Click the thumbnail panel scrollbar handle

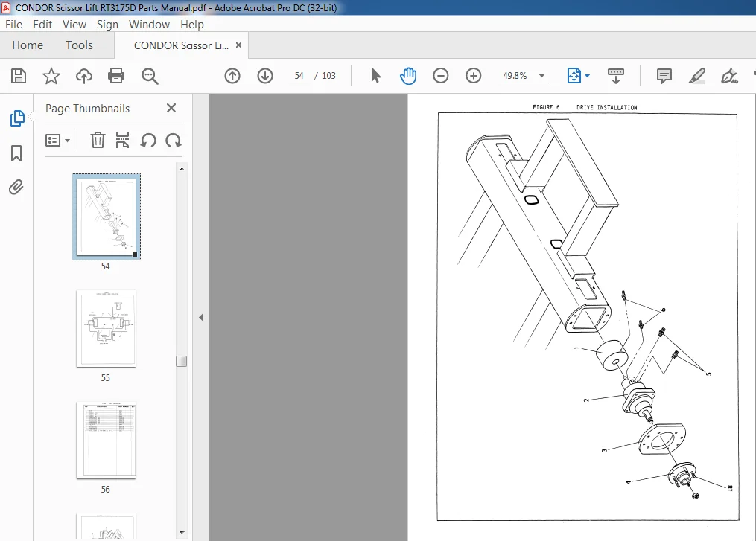(x=181, y=362)
